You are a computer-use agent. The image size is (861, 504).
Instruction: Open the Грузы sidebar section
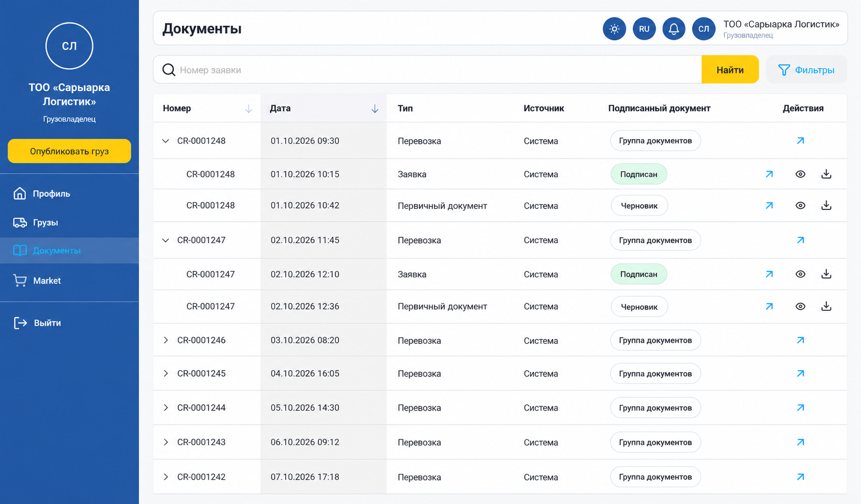(69, 223)
